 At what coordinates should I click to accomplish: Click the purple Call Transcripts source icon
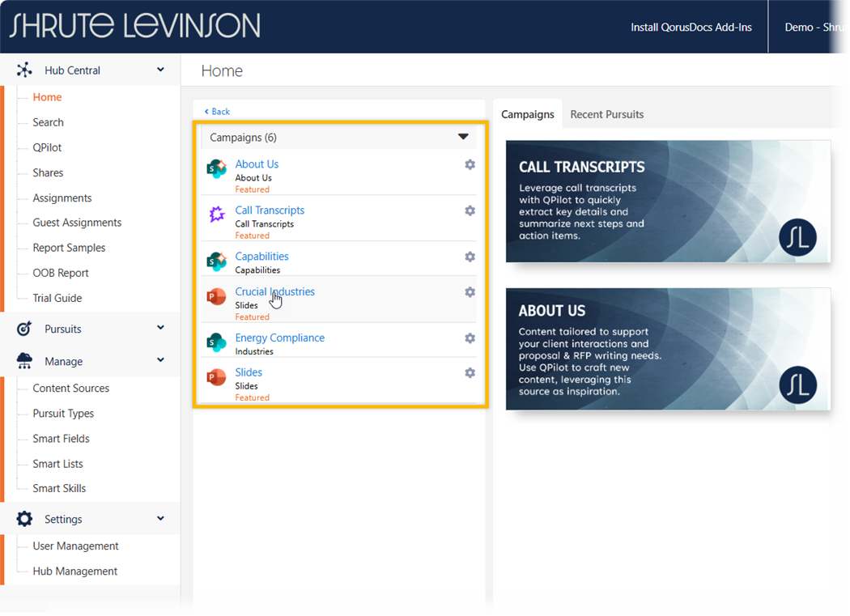(216, 215)
